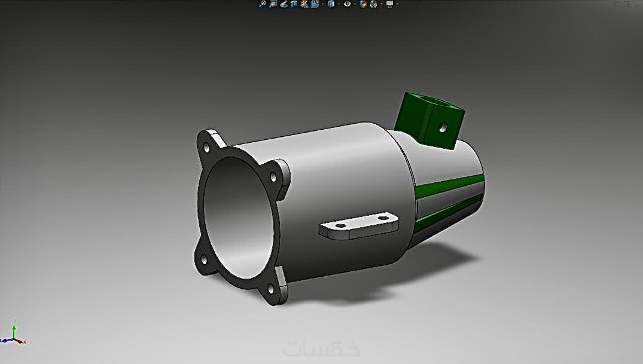Open Edit Appearance color ball icon

coord(363,4)
